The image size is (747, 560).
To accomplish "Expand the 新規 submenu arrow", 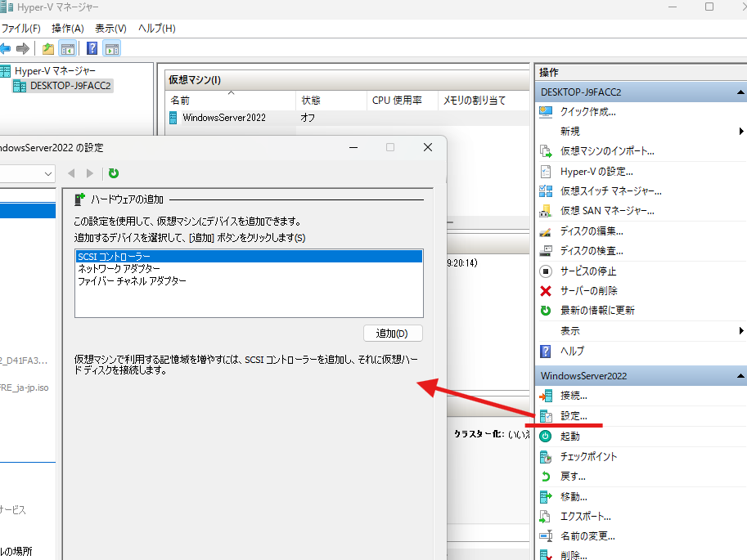I will 740,130.
